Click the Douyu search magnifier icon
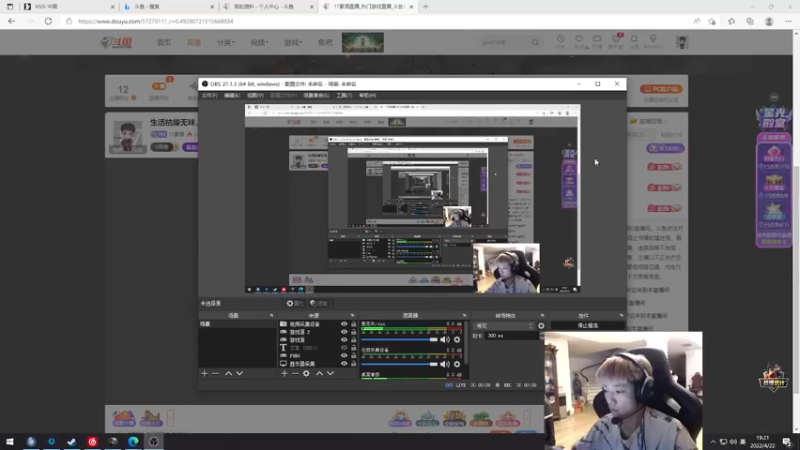This screenshot has width=800, height=450. (535, 42)
